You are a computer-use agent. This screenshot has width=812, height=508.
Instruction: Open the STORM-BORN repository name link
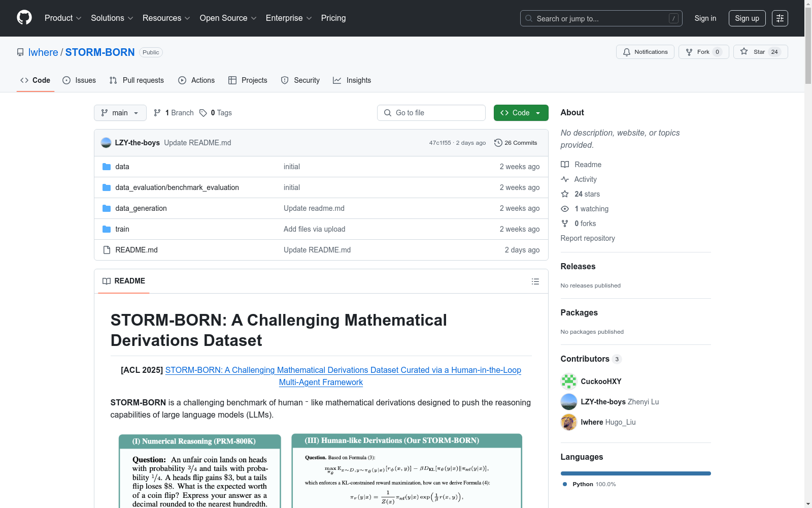(100, 52)
